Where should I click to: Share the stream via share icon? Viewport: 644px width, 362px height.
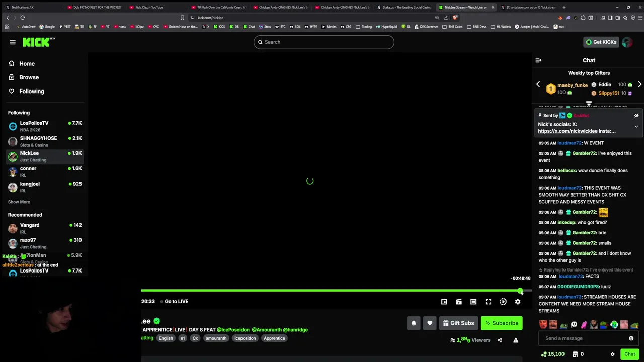[500, 340]
